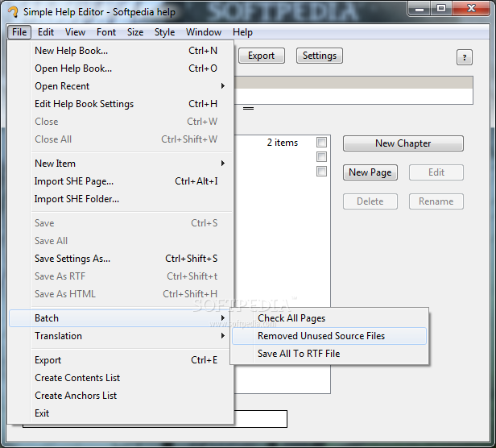This screenshot has height=448, width=496.
Task: Tick the middle checkbox in the items list
Action: point(321,156)
